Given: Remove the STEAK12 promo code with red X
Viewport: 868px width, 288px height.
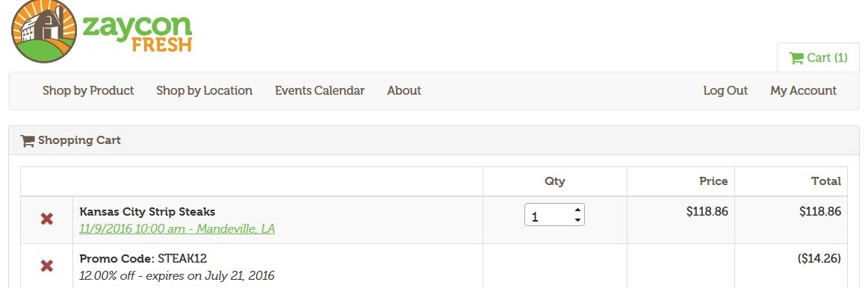Looking at the screenshot, I should 47,266.
